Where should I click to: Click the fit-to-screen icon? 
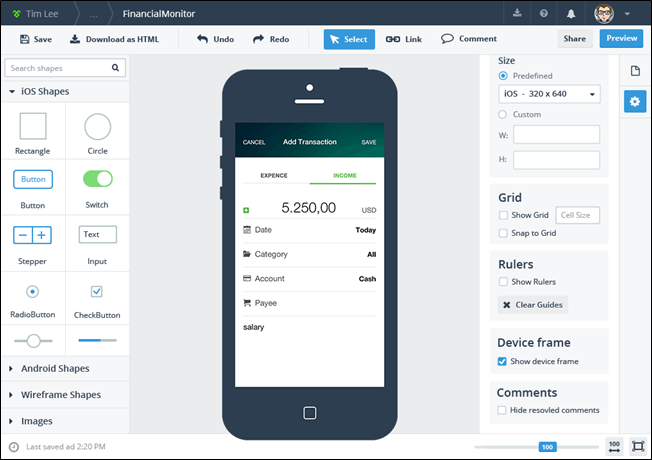[637, 447]
